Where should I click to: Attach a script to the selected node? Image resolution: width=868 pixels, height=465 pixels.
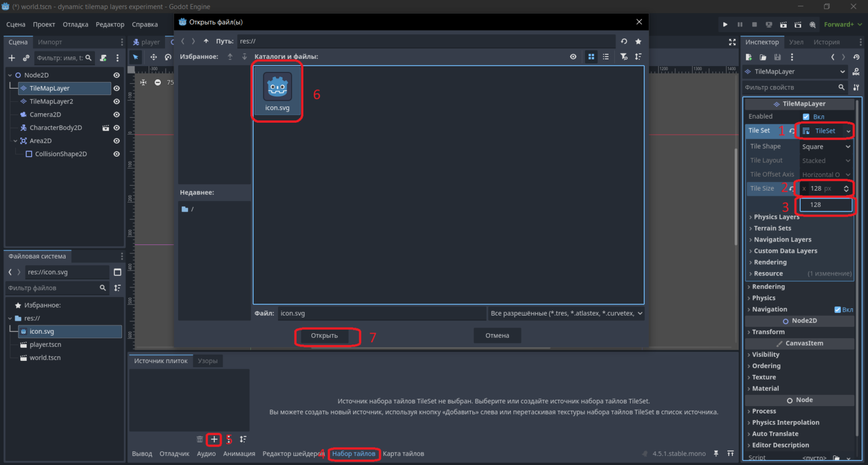(x=103, y=58)
